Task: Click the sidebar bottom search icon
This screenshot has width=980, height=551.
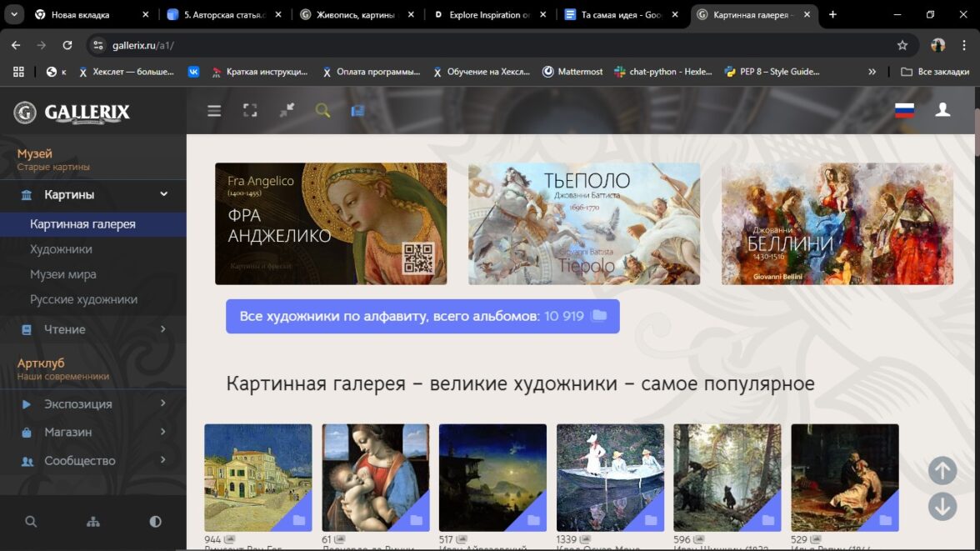Action: (31, 522)
